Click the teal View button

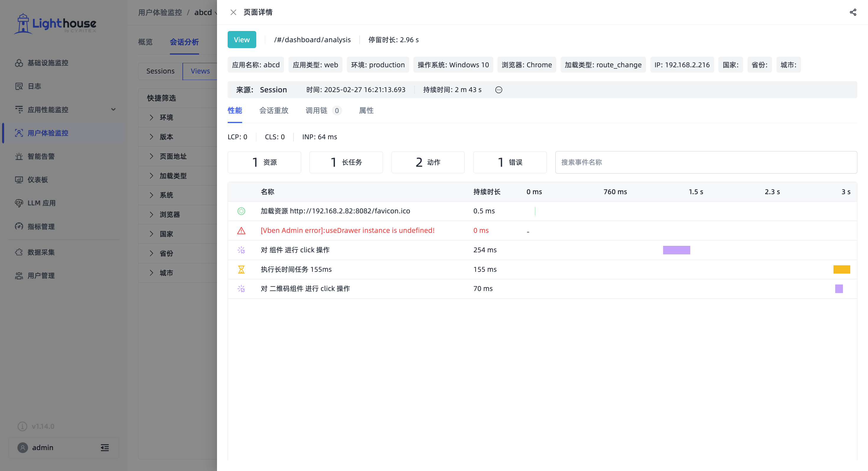pos(242,40)
